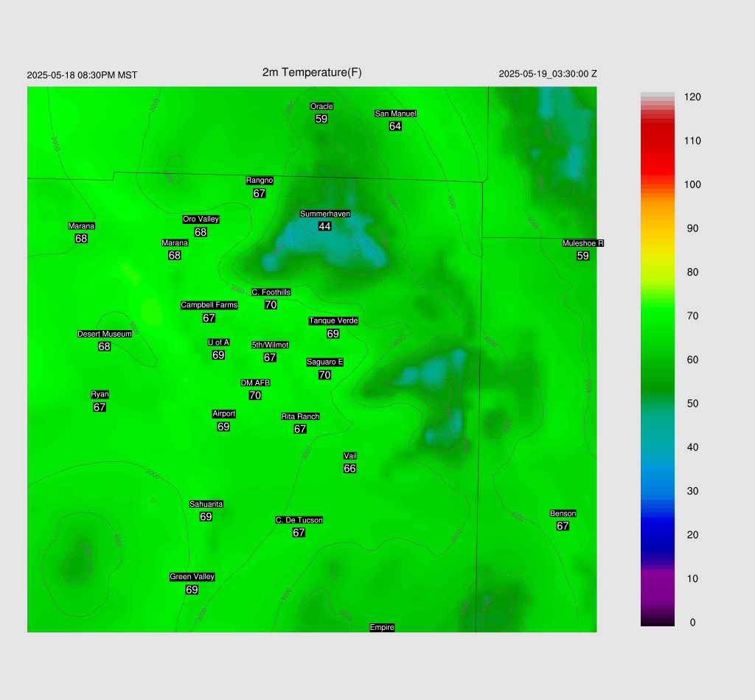Click Benson's temperature value 67
The width and height of the screenshot is (755, 700).
coord(563,526)
